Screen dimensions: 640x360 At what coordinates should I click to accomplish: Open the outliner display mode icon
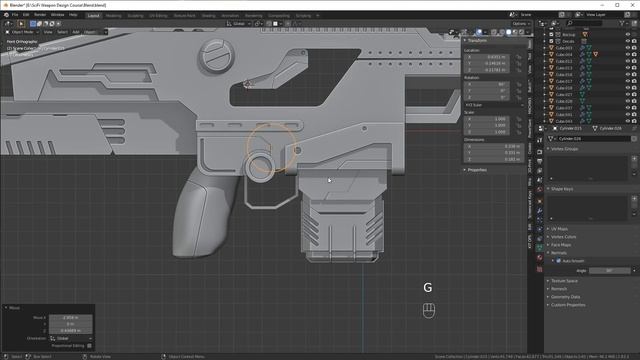click(555, 23)
